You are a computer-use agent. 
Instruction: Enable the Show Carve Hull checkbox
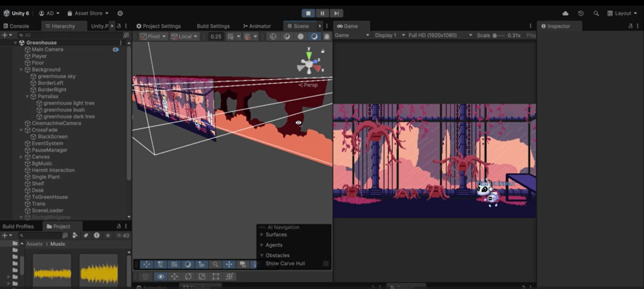326,263
